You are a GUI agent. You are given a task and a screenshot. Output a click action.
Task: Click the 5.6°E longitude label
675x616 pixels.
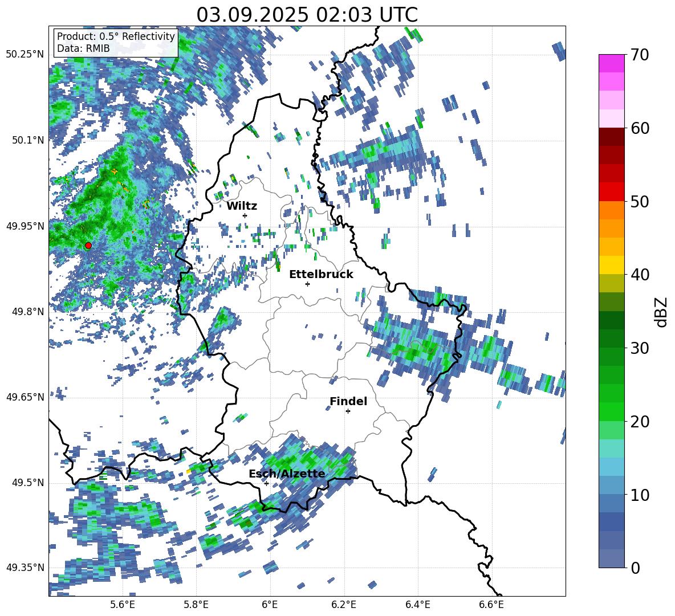click(x=123, y=605)
